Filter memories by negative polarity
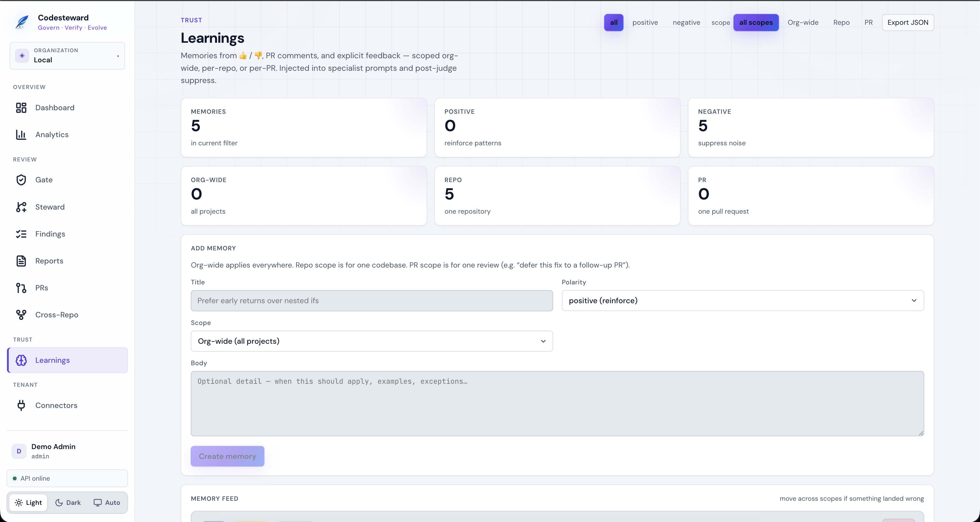Screen dimensions: 980x522 pyautogui.click(x=686, y=22)
